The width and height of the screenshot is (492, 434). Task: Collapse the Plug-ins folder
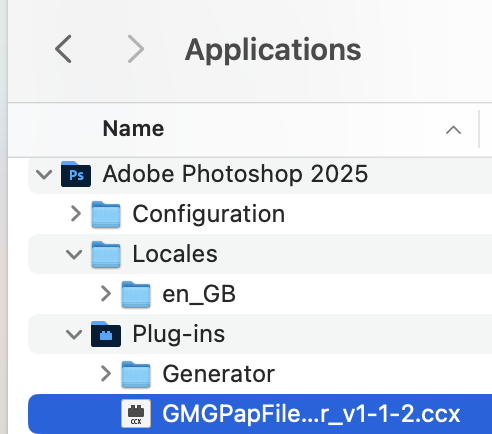click(74, 334)
